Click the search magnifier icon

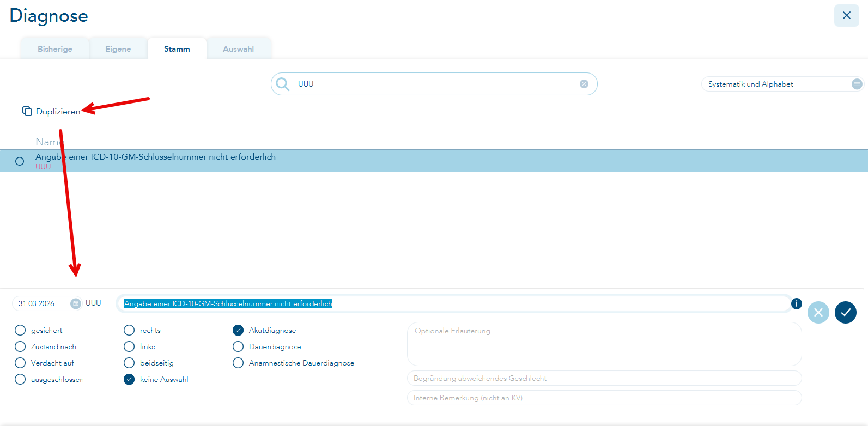click(x=283, y=84)
